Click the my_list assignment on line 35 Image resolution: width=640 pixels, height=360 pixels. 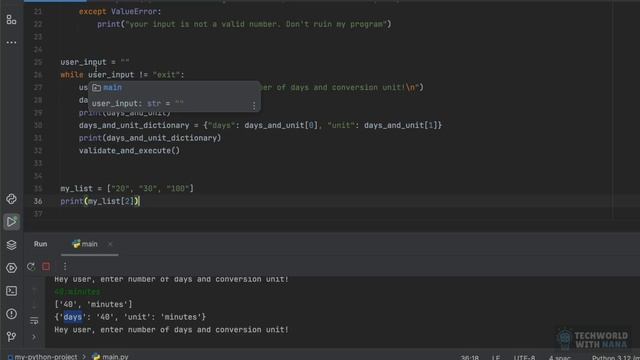tap(127, 189)
